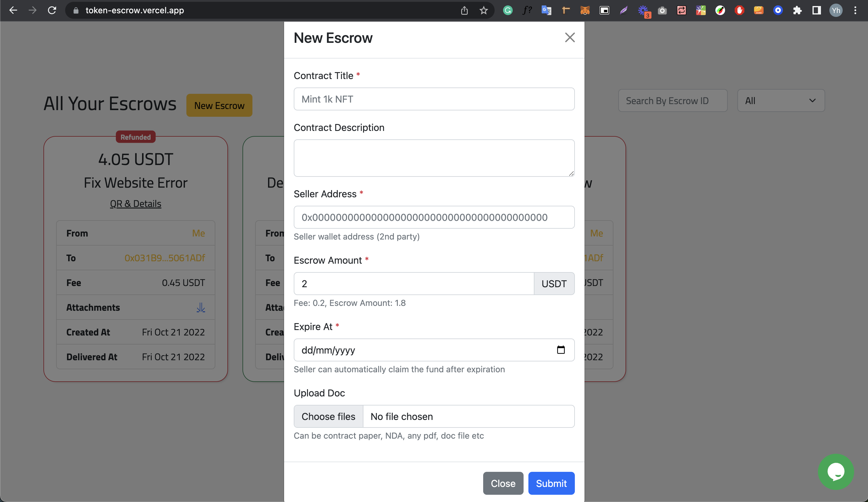Open the picture-in-picture extension
Viewport: 868px width, 502px height.
604,10
